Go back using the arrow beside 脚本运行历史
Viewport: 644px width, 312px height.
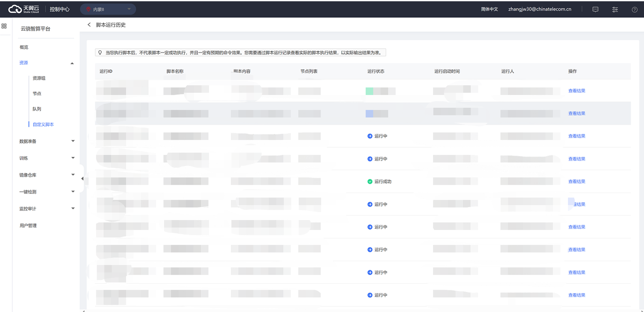point(89,25)
